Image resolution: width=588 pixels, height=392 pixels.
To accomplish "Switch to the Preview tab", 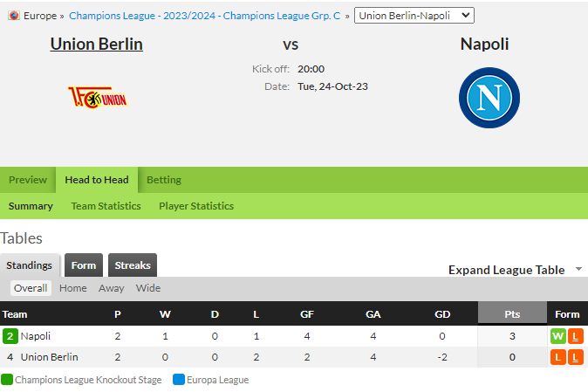I will (x=28, y=180).
